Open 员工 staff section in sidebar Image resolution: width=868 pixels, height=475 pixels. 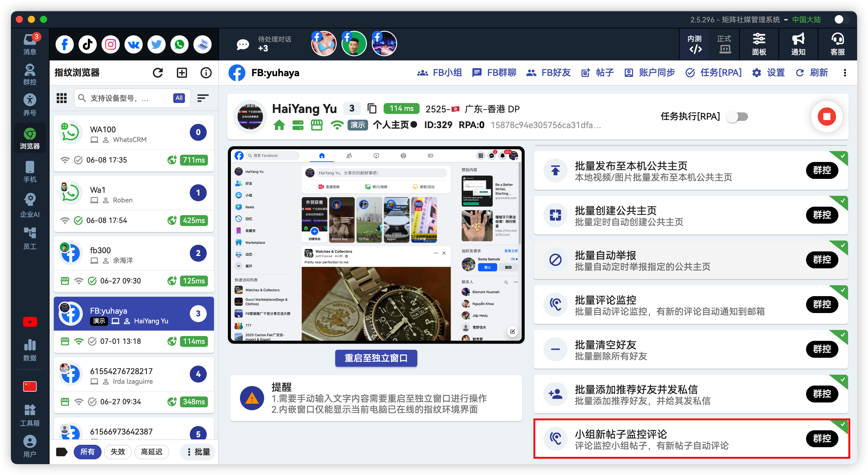click(x=30, y=238)
